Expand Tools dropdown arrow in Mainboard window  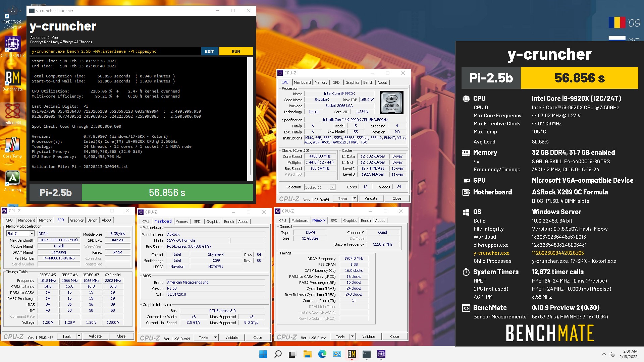point(215,338)
